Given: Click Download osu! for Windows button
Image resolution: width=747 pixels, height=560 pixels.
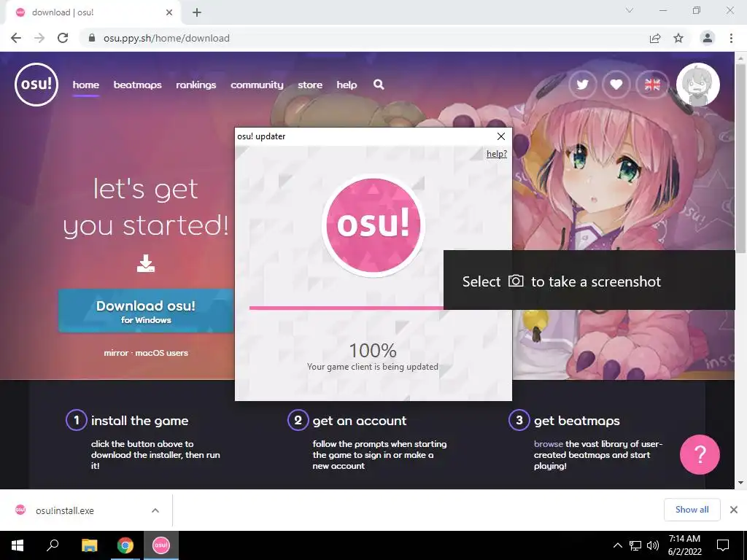Looking at the screenshot, I should pyautogui.click(x=146, y=311).
